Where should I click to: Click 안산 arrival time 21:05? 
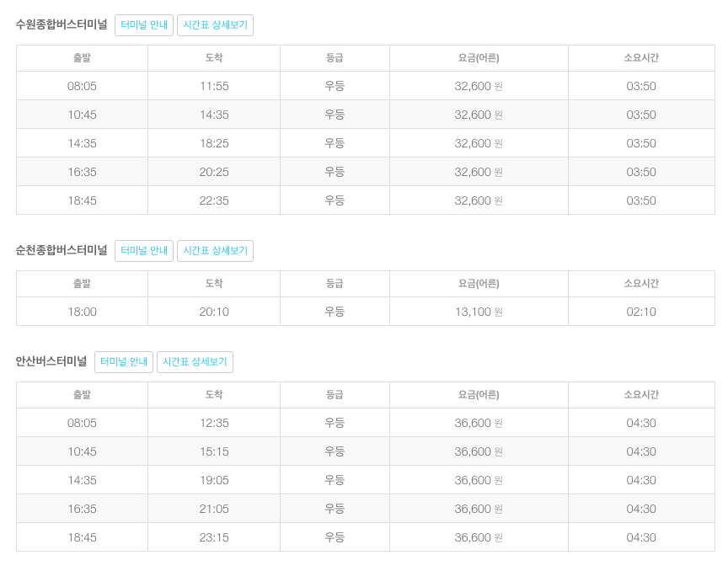click(214, 510)
